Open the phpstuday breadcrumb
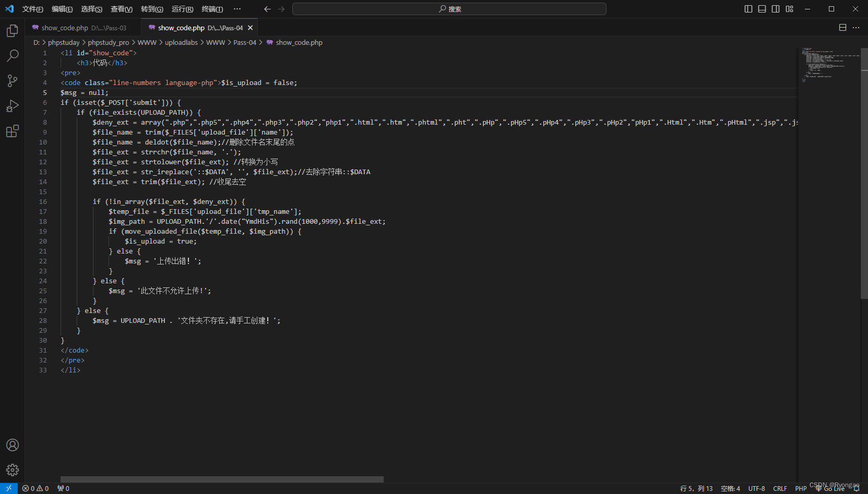 coord(64,42)
